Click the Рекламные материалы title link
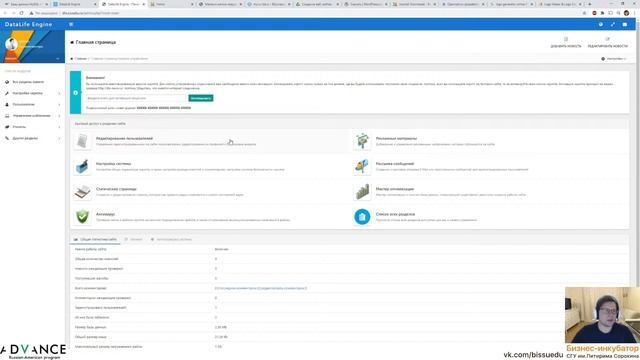 click(396, 138)
